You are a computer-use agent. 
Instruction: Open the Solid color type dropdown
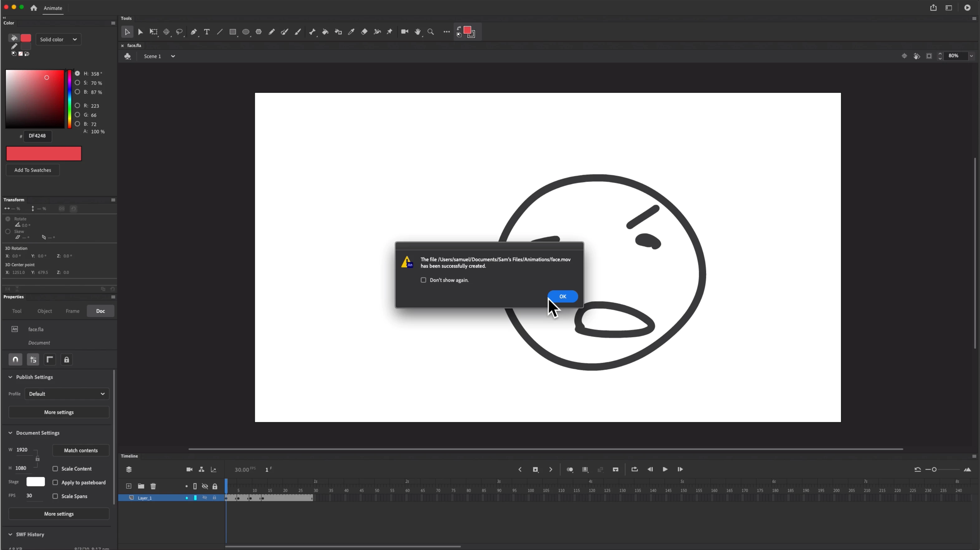point(58,39)
